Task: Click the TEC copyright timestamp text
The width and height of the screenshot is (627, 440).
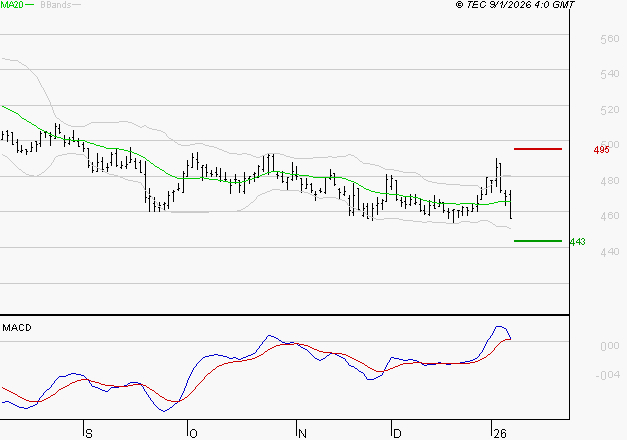Action: tap(515, 5)
